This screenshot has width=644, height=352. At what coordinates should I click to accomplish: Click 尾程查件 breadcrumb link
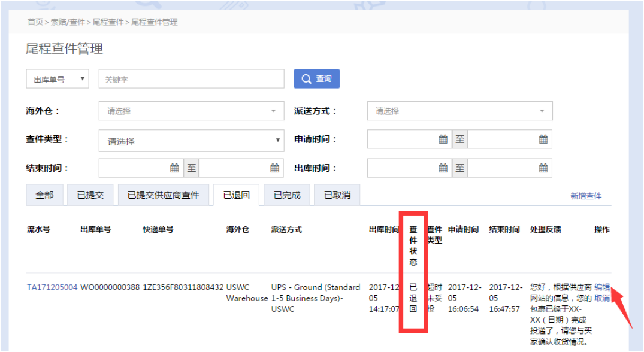(x=108, y=22)
